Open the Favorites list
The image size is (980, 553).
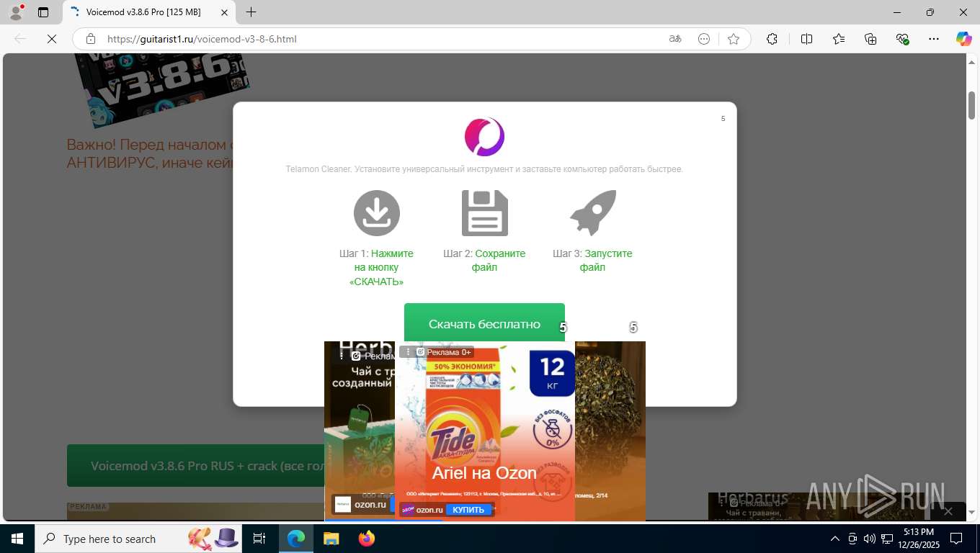839,39
